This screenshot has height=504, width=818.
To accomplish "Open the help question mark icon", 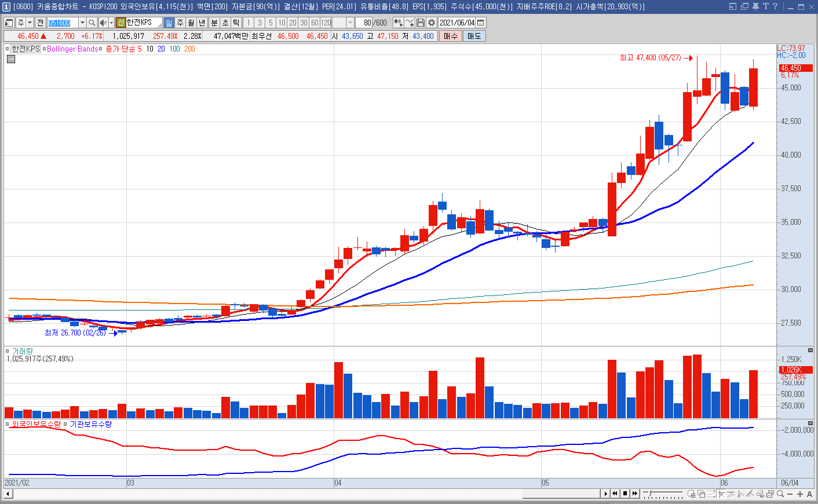I will [775, 6].
